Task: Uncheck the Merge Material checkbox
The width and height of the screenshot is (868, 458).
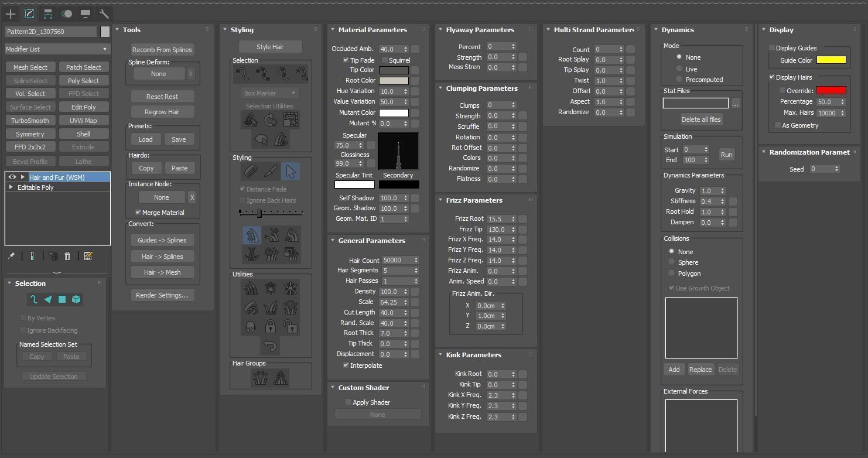Action: coord(138,213)
